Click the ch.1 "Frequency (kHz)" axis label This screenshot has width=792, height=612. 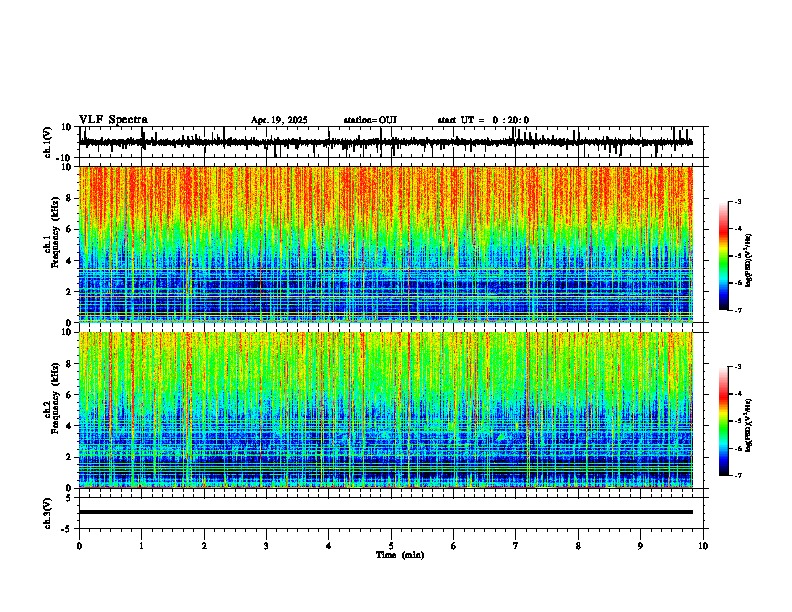[55, 232]
